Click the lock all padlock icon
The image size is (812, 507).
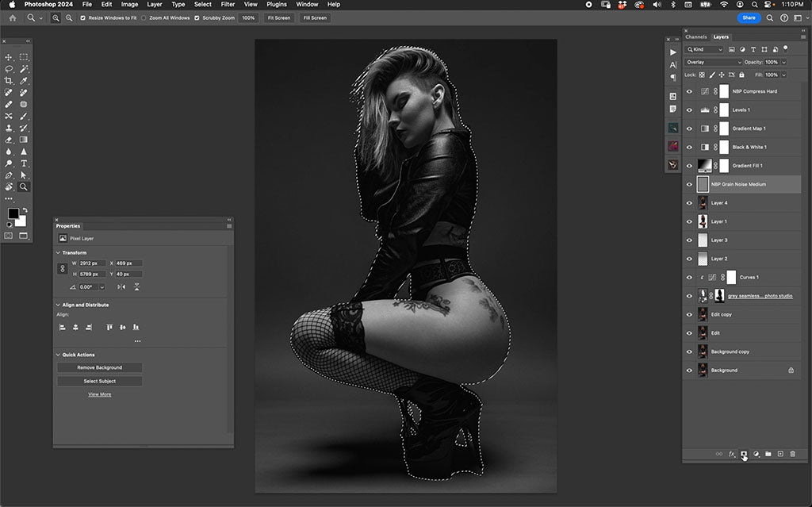(742, 75)
